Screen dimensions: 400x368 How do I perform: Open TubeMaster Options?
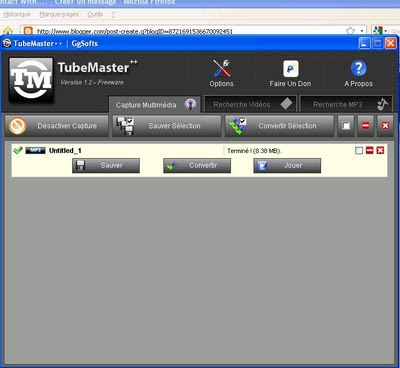click(221, 73)
